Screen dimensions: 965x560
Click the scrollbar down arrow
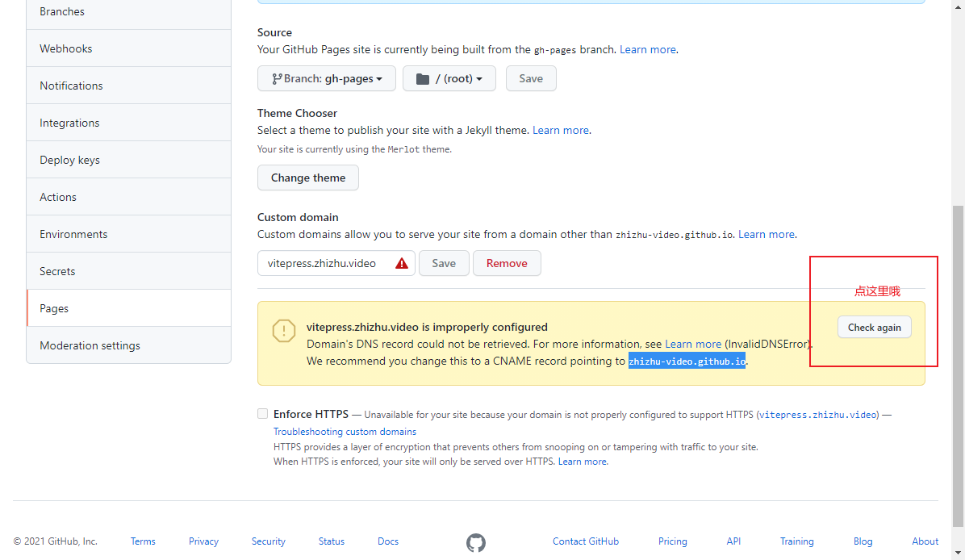[x=958, y=554]
